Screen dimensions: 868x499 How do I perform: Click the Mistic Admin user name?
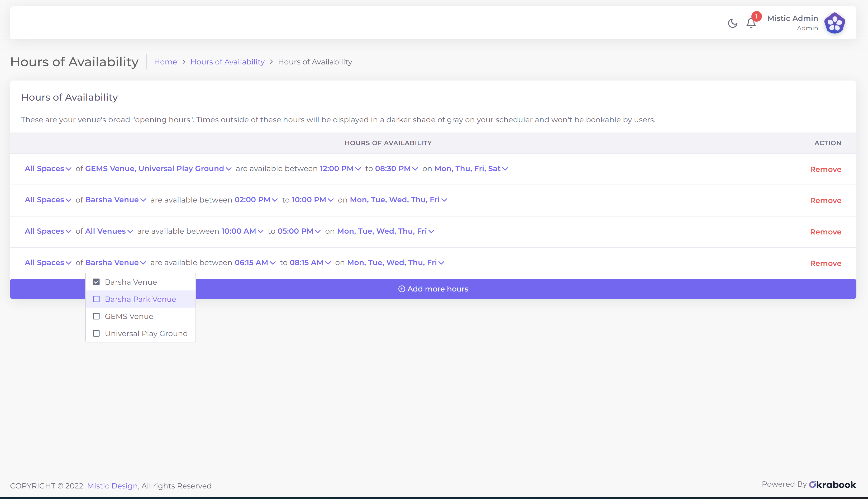792,18
